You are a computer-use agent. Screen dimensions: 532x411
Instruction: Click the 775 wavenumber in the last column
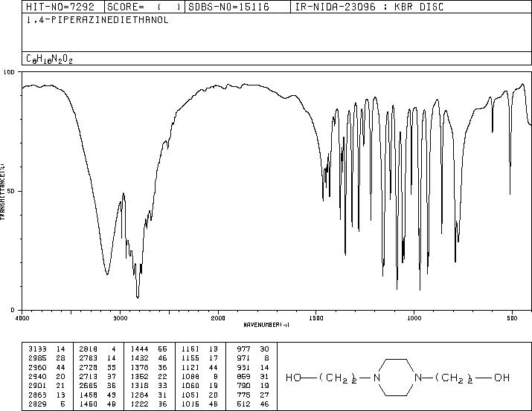pos(243,395)
